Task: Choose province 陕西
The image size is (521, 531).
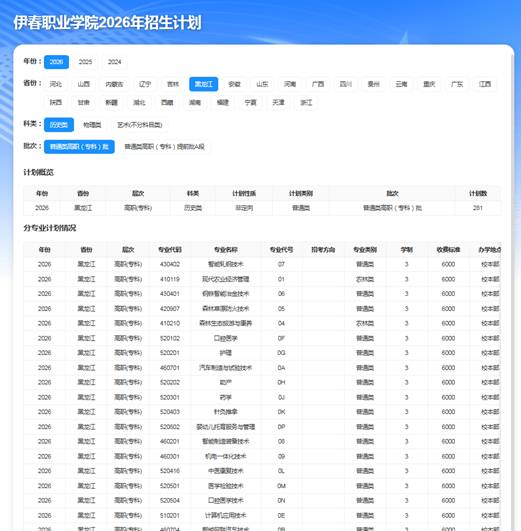Action: coord(56,102)
